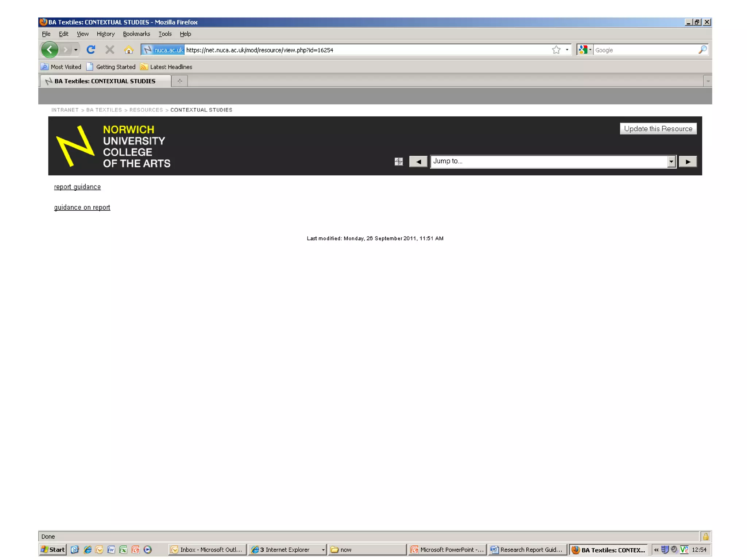Click the Home icon in the toolbar
This screenshot has width=747, height=560.
point(128,50)
